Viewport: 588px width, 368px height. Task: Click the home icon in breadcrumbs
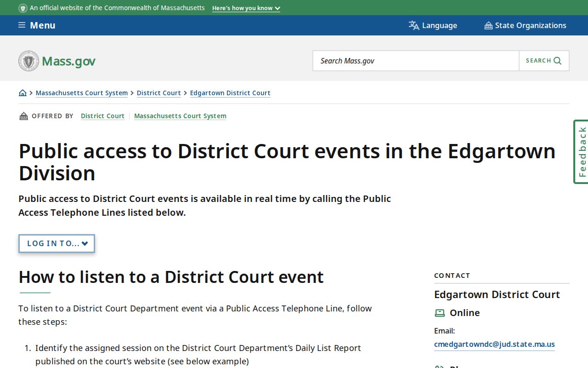[x=23, y=93]
